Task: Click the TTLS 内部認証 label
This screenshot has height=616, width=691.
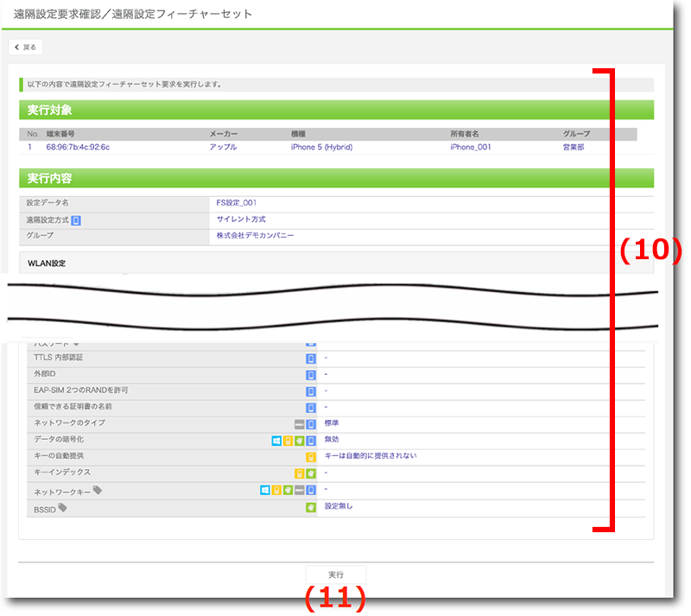Action: coord(59,358)
